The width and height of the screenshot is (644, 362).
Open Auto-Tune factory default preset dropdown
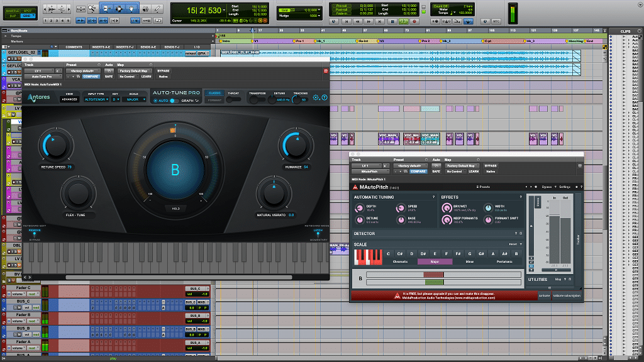pyautogui.click(x=83, y=71)
